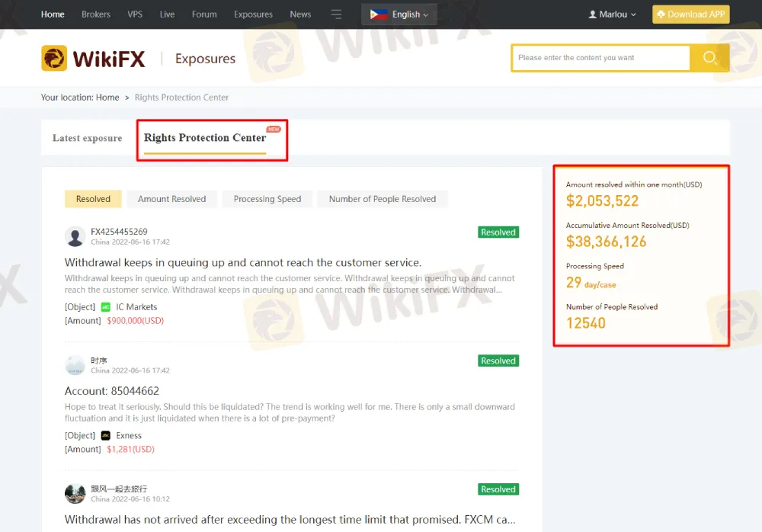The image size is (762, 532).
Task: Click the Exposures heading beside the logo
Action: tap(205, 59)
